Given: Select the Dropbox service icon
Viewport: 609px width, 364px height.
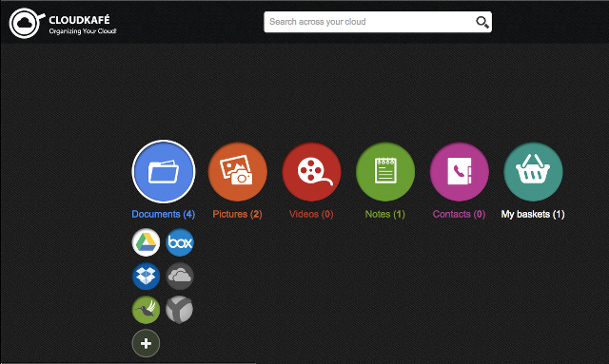Looking at the screenshot, I should pyautogui.click(x=146, y=277).
